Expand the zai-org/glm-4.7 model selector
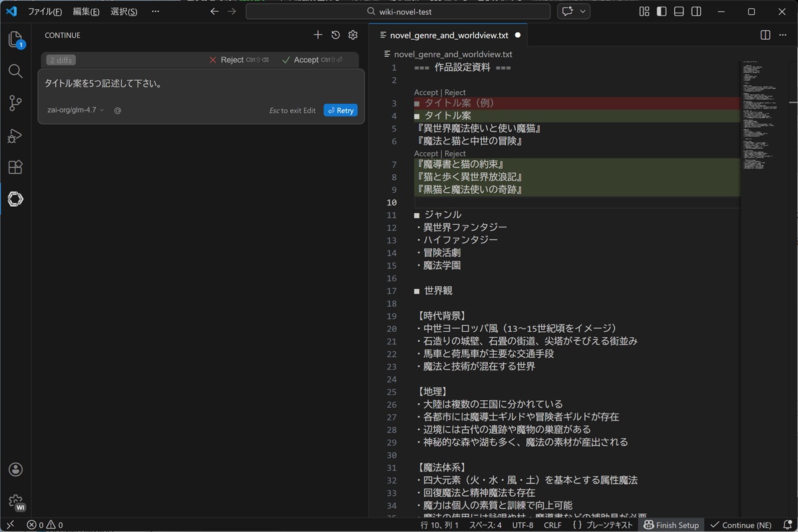This screenshot has width=798, height=532. point(75,110)
